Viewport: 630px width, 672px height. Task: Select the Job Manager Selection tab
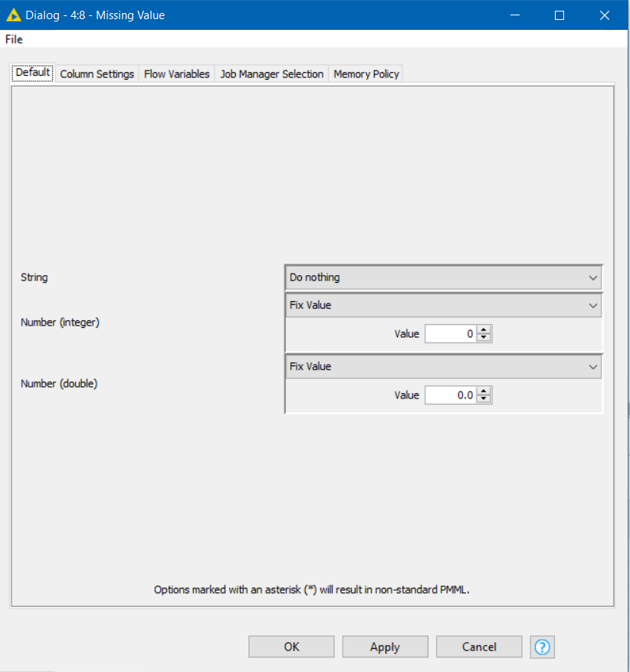[x=271, y=74]
